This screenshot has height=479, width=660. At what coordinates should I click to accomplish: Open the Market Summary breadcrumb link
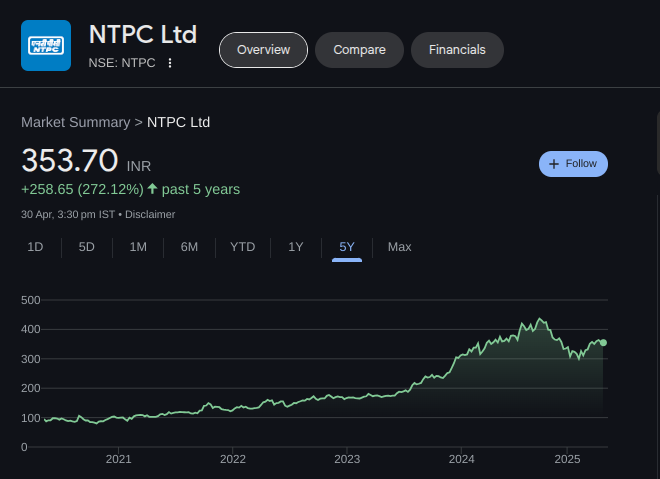click(x=76, y=122)
